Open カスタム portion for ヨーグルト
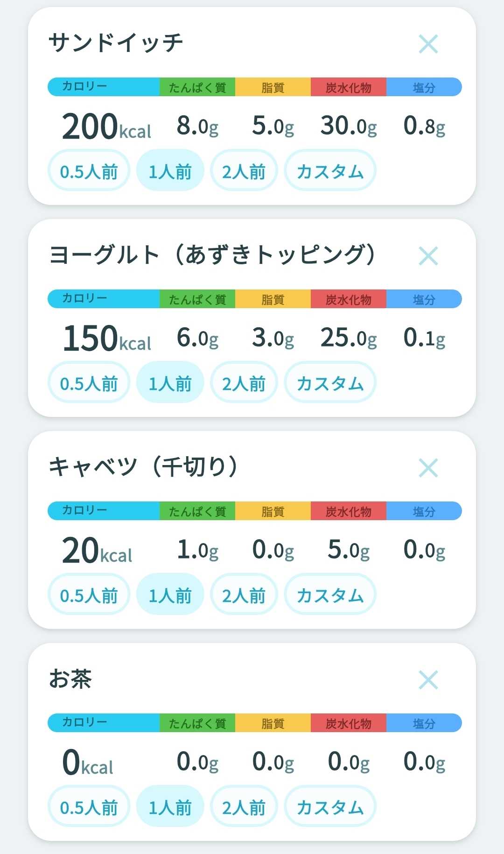Viewport: 504px width, 854px height. (x=330, y=382)
